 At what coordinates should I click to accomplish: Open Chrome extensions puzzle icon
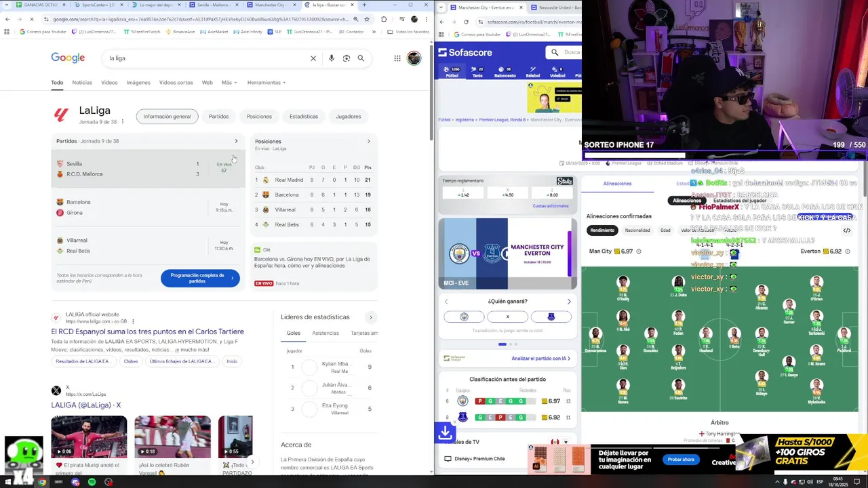(384, 19)
